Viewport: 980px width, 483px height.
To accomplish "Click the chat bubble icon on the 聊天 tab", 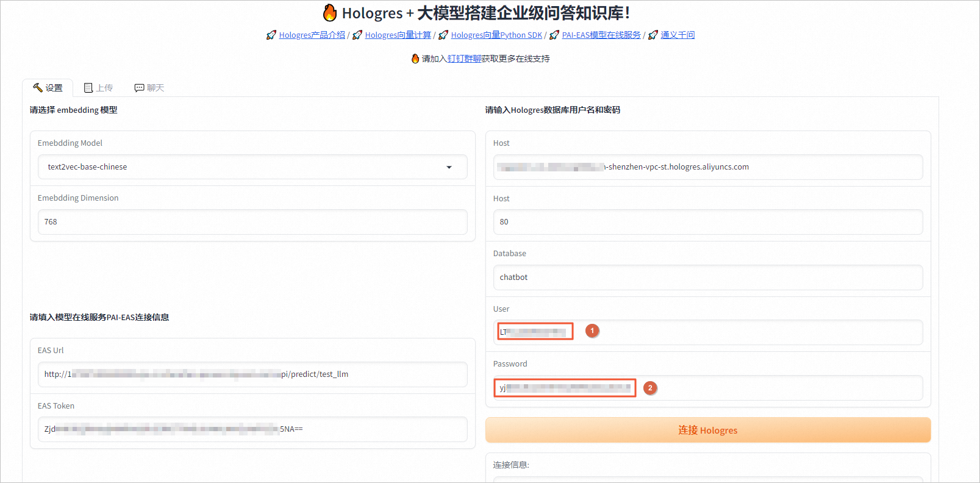I will coord(139,88).
